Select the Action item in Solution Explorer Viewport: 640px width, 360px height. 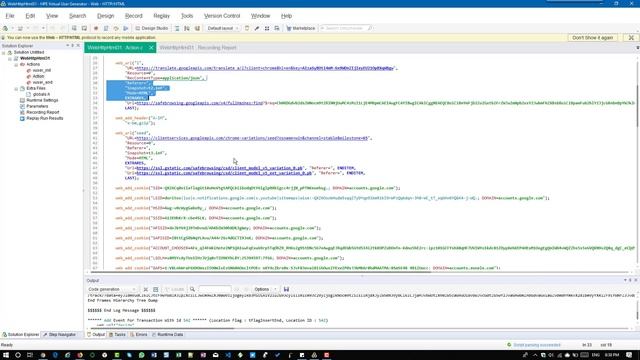tap(38, 76)
